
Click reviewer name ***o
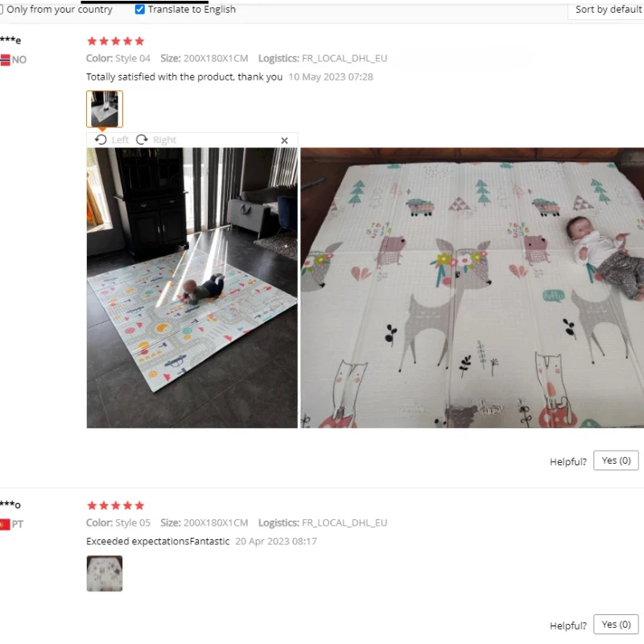tap(10, 505)
